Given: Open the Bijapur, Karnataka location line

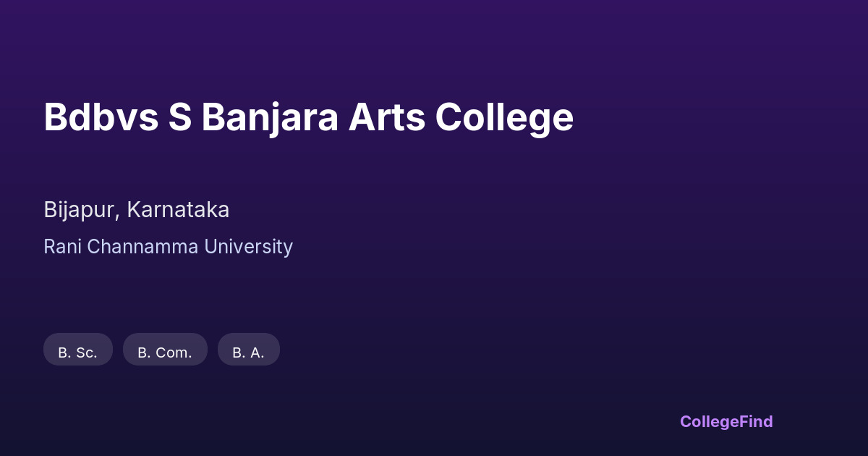Looking at the screenshot, I should 136,210.
